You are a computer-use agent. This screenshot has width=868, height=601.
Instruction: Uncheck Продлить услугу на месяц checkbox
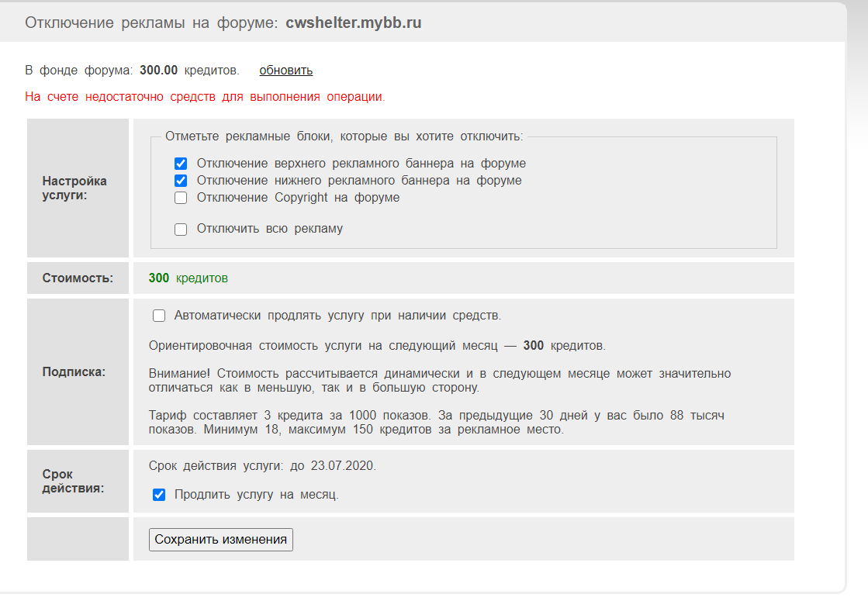pyautogui.click(x=159, y=495)
